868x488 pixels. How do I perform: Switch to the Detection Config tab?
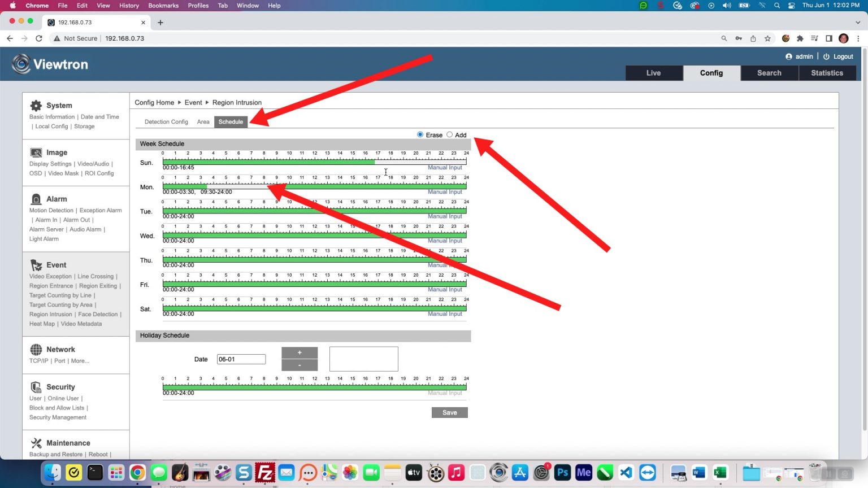[166, 122]
